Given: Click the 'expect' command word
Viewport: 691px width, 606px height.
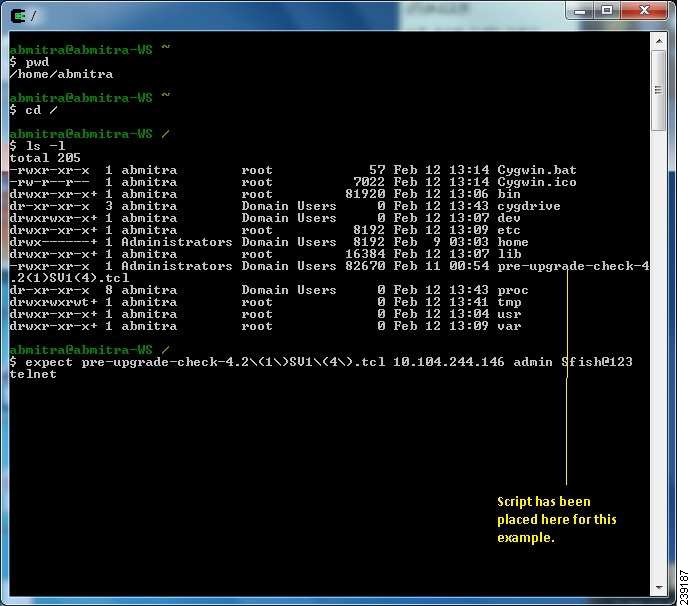Looking at the screenshot, I should coord(49,362).
